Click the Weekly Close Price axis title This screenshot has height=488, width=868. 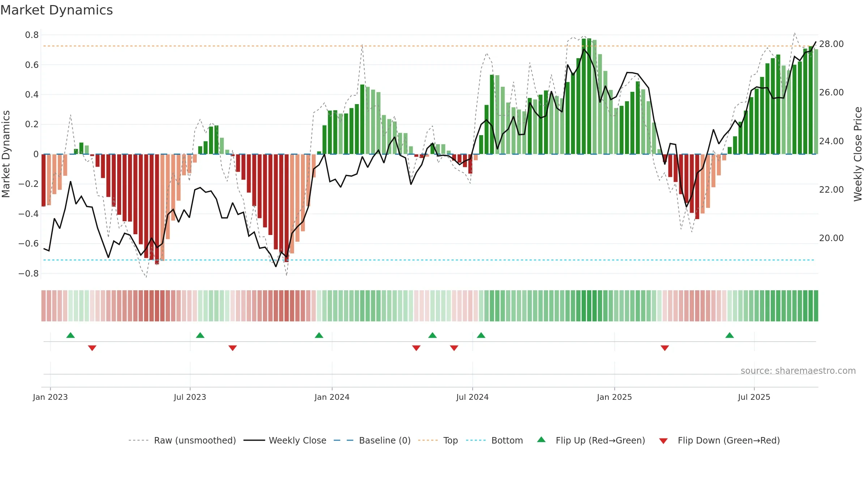coord(858,154)
